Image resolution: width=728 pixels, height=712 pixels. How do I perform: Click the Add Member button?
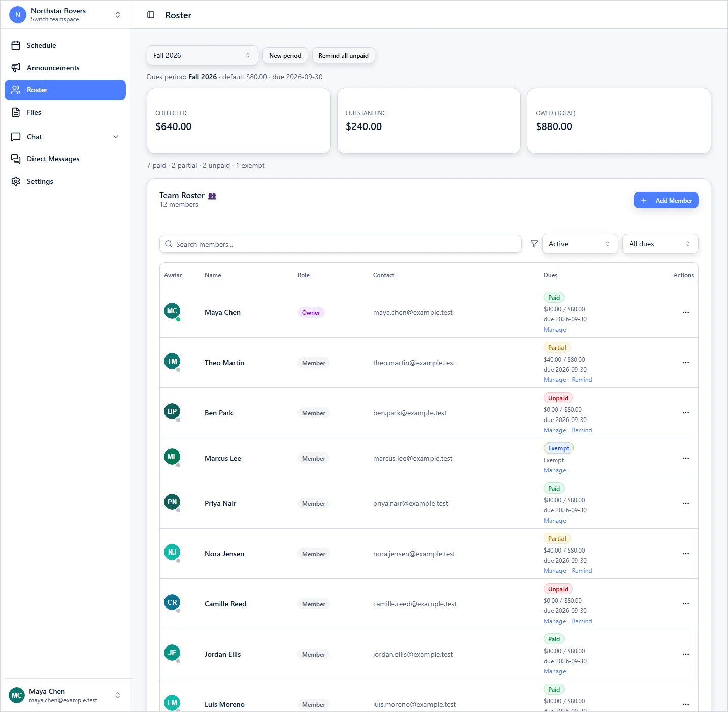point(666,200)
